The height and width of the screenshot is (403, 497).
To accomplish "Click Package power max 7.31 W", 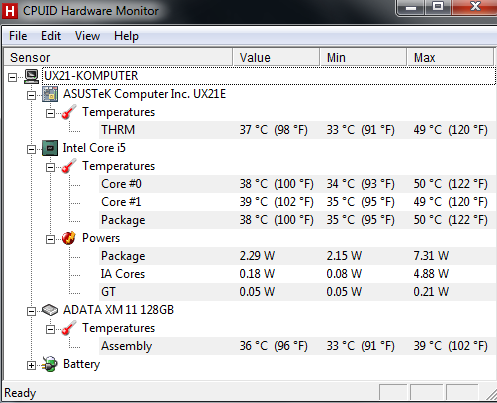I will 431,256.
